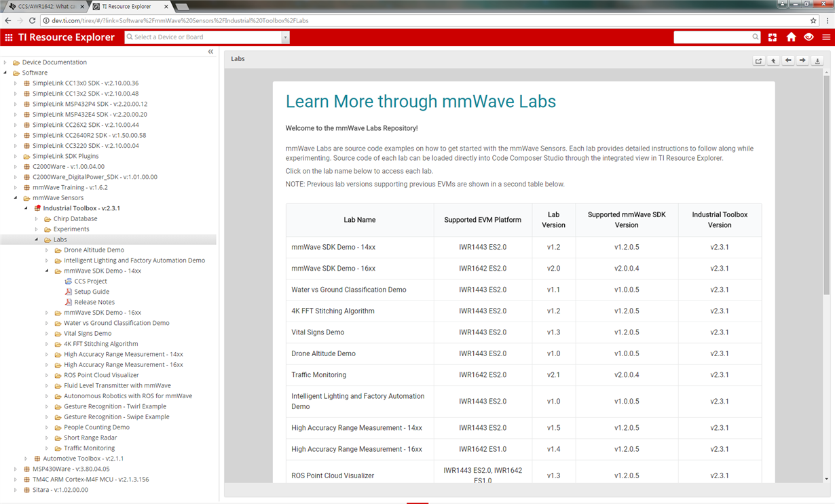The image size is (835, 504).
Task: Click the Lab Version column header
Action: [553, 220]
